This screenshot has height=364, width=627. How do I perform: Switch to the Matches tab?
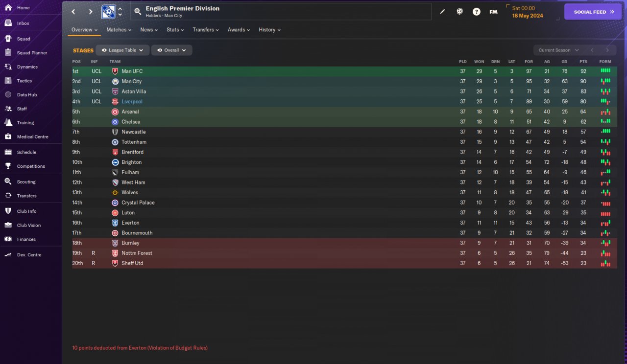[x=119, y=30]
